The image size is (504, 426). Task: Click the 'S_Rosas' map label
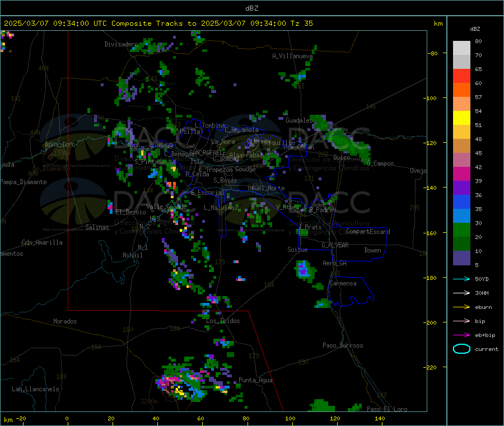click(x=225, y=180)
